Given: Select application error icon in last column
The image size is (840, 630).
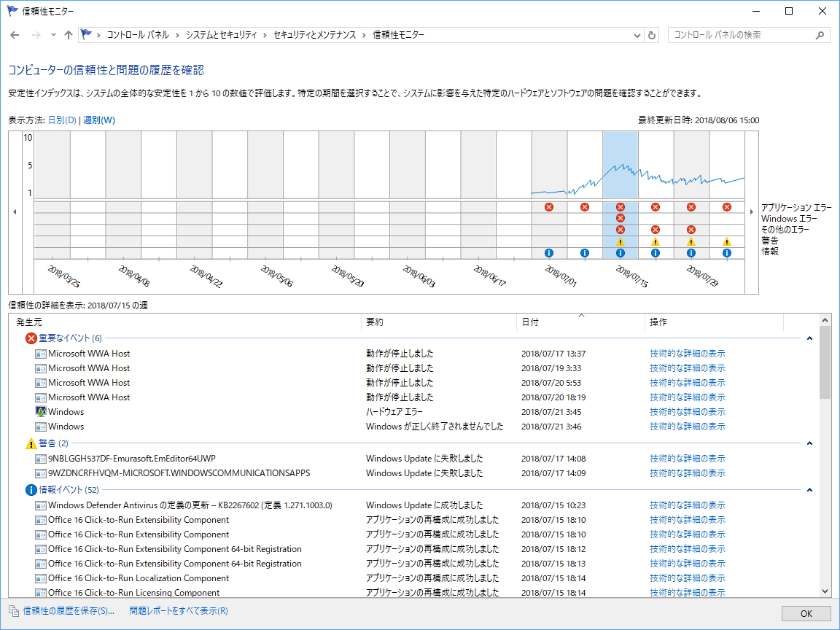Looking at the screenshot, I should (x=726, y=207).
